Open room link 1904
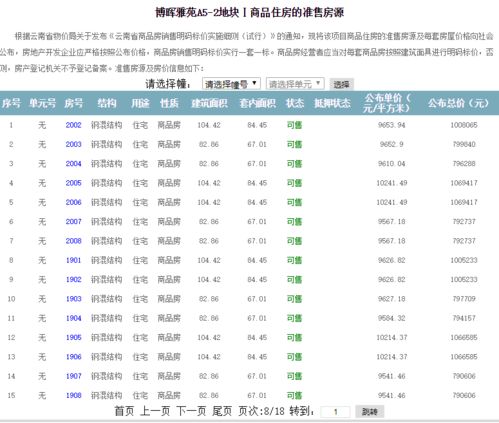499x423 pixels. click(73, 318)
